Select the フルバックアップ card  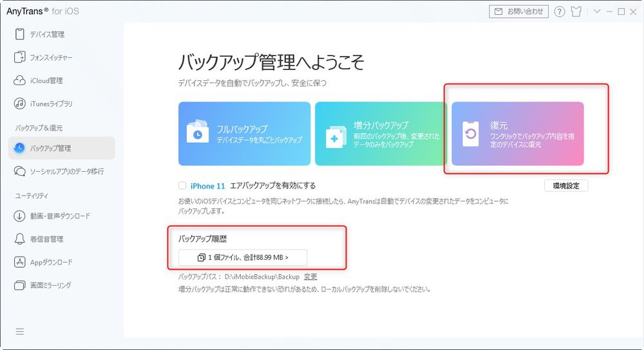(x=244, y=134)
